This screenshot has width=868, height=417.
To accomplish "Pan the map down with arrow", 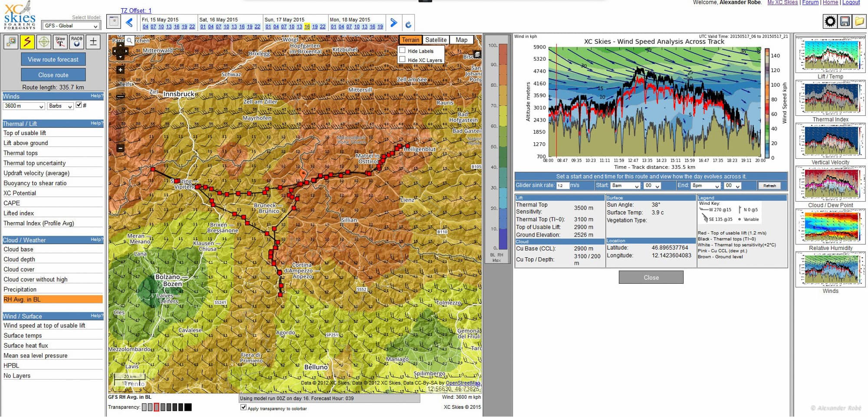I will pos(120,57).
